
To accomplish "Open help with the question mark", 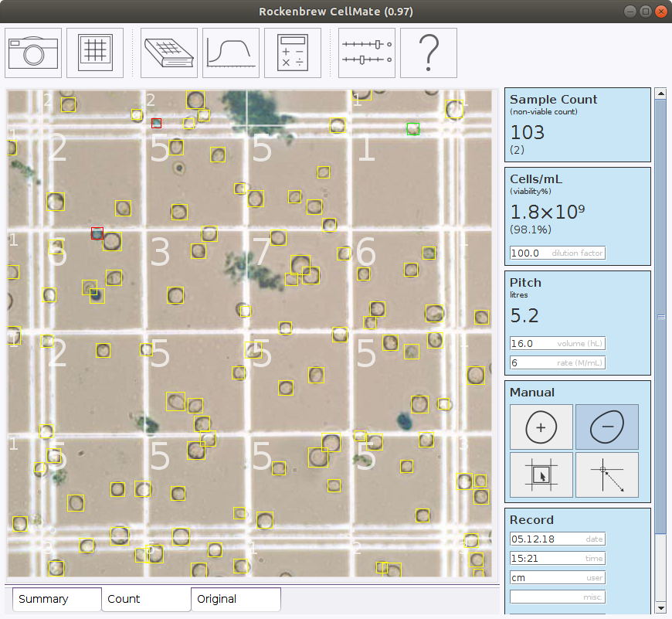I will tap(429, 53).
